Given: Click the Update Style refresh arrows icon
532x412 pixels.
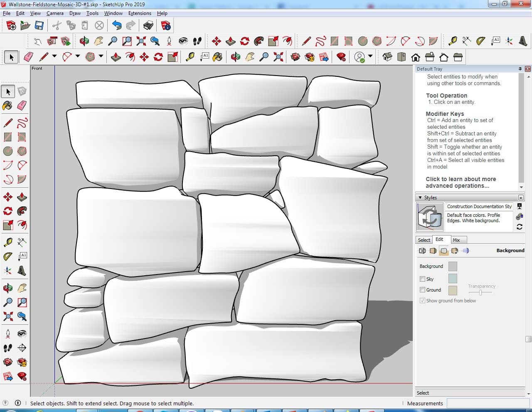Looking at the screenshot, I should (519, 227).
